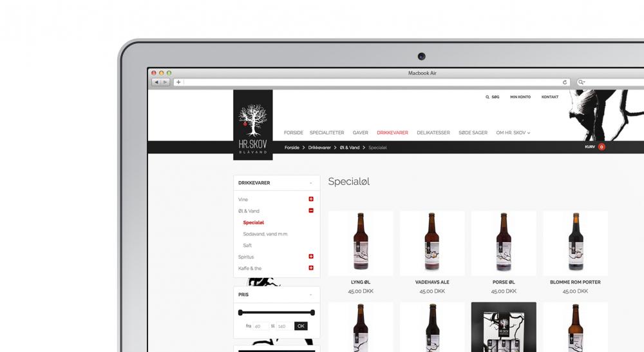The width and height of the screenshot is (644, 352).
Task: Open the shopping cart counter badge
Action: coord(601,147)
